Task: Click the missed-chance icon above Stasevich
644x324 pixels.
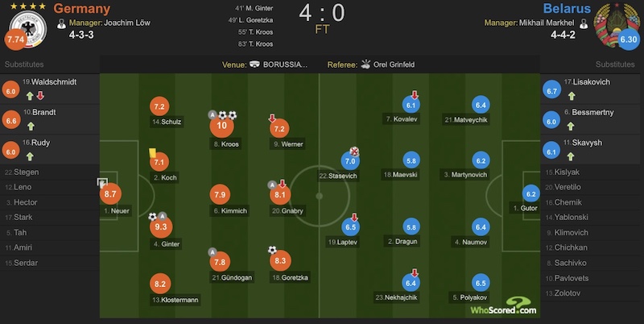Action: coord(354,152)
